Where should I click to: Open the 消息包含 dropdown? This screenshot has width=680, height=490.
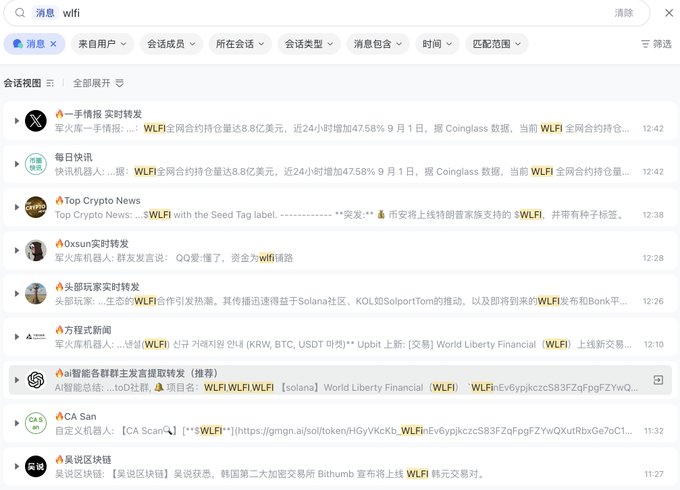click(x=378, y=44)
